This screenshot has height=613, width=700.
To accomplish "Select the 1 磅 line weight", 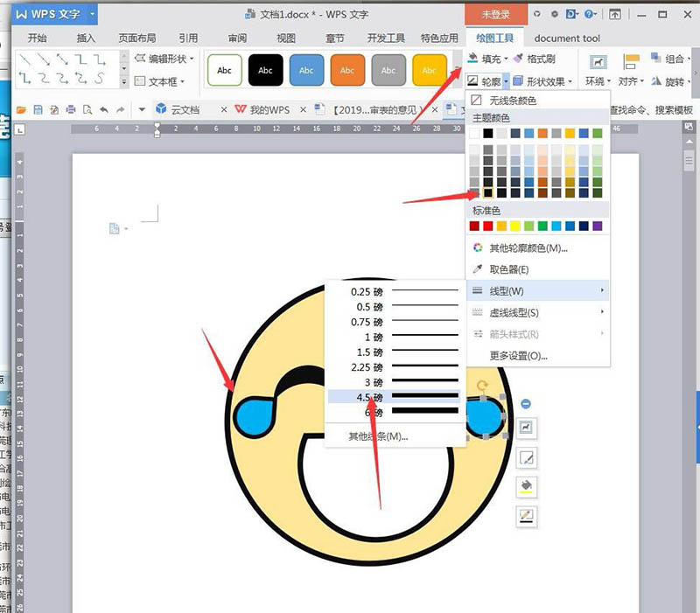I will click(395, 337).
